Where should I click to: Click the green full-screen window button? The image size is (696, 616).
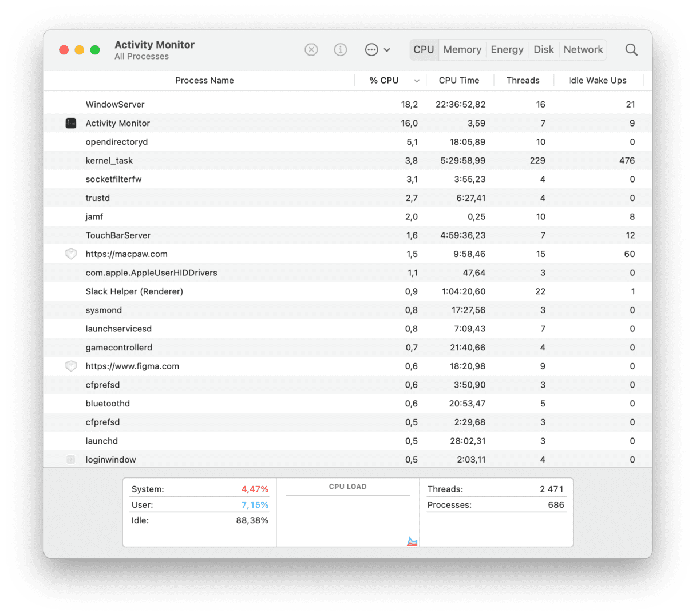pos(95,50)
